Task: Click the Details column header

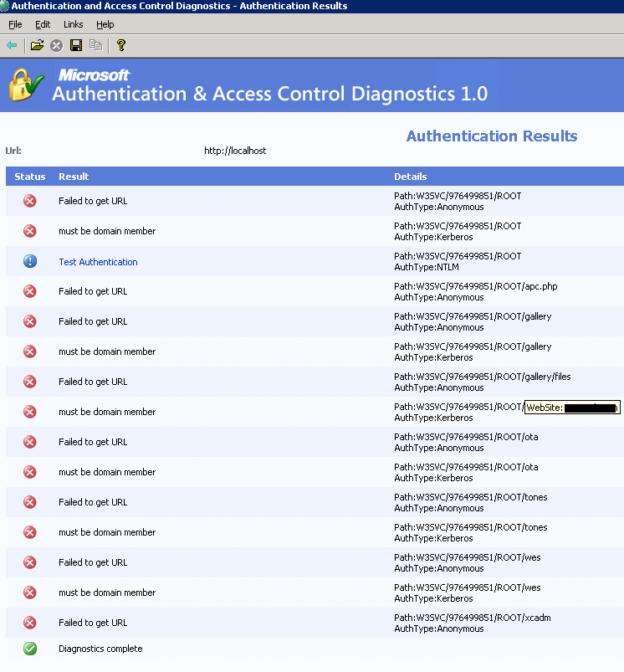Action: [x=411, y=177]
